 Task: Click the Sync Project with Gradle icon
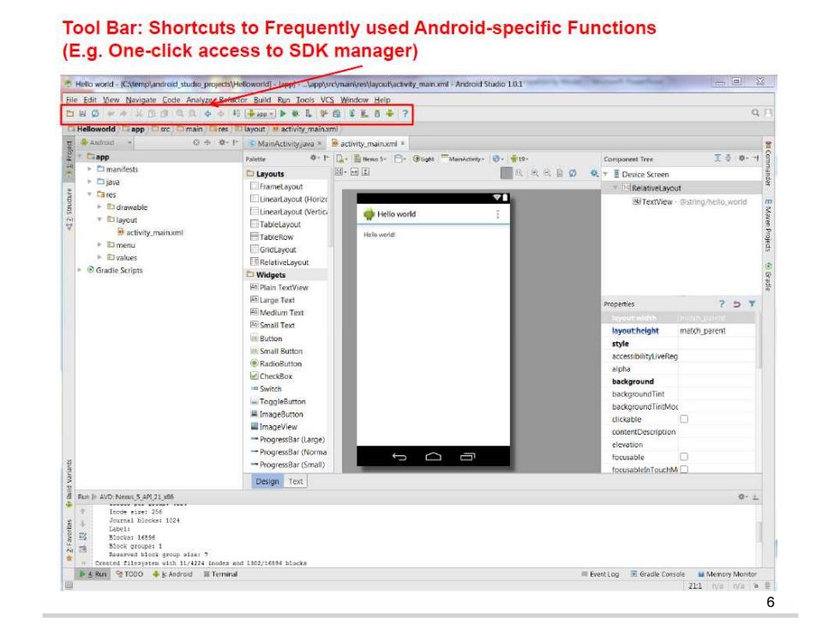[352, 113]
